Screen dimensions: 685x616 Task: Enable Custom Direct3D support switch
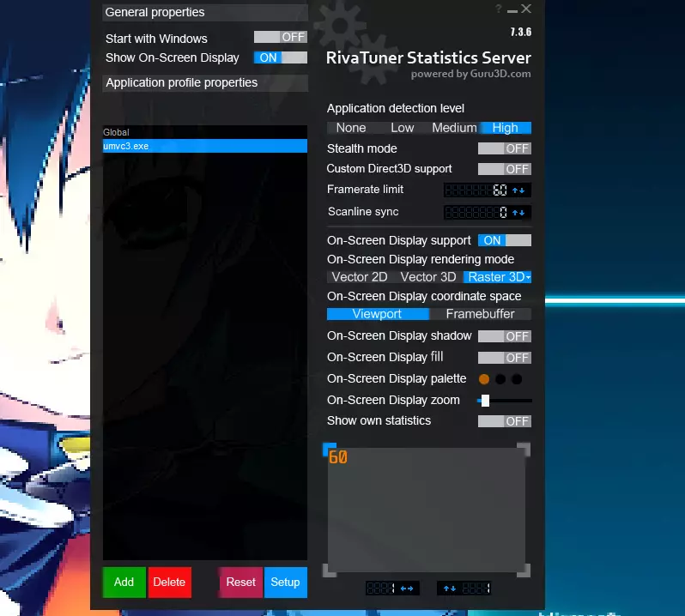pos(505,169)
